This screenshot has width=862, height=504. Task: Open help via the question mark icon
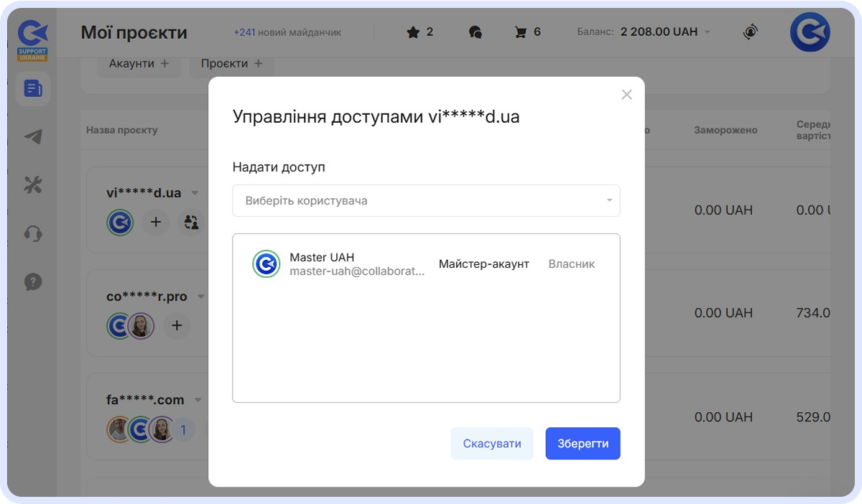pyautogui.click(x=32, y=281)
